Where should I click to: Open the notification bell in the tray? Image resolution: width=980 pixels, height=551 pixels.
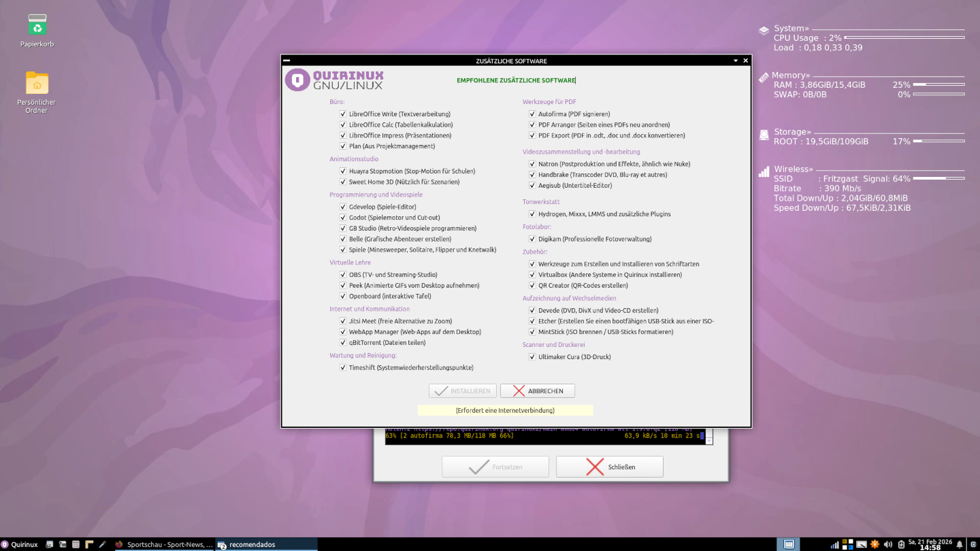pyautogui.click(x=960, y=544)
